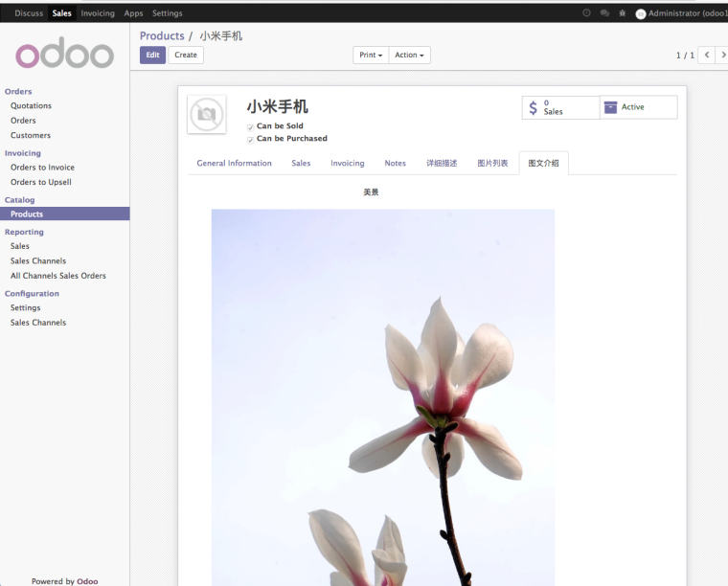Click the Administrator avatar icon

click(641, 14)
